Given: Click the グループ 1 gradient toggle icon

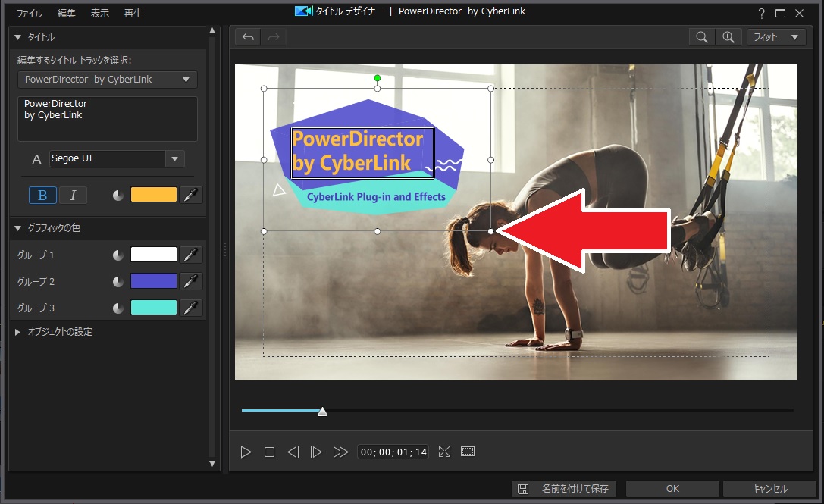Looking at the screenshot, I should (118, 255).
